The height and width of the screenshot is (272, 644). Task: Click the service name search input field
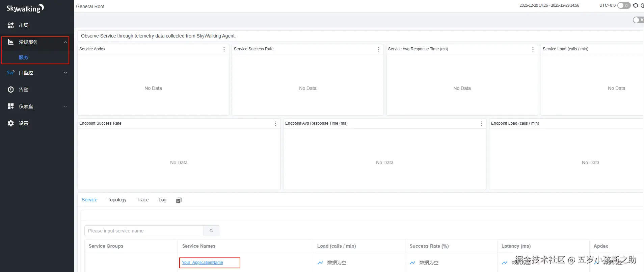tap(144, 231)
